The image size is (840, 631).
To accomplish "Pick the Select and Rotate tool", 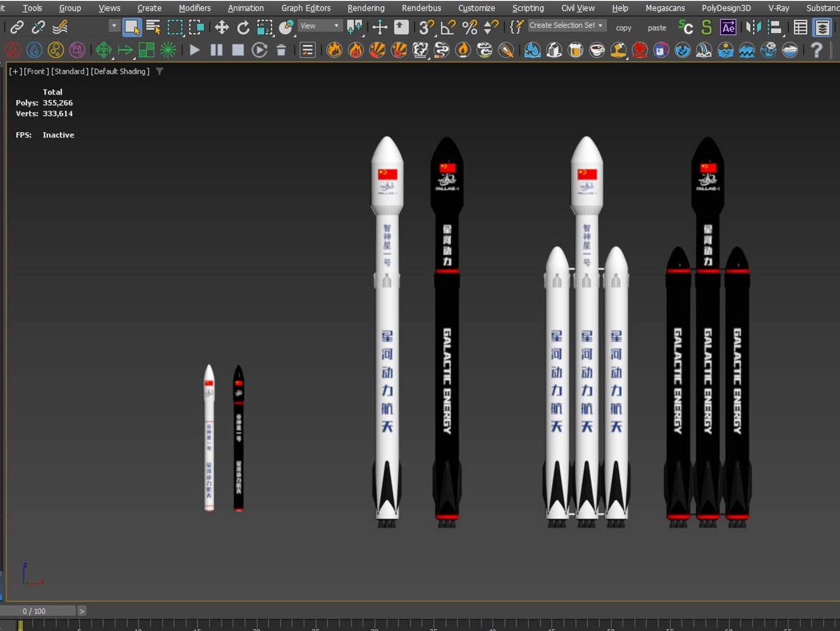I will click(x=243, y=27).
